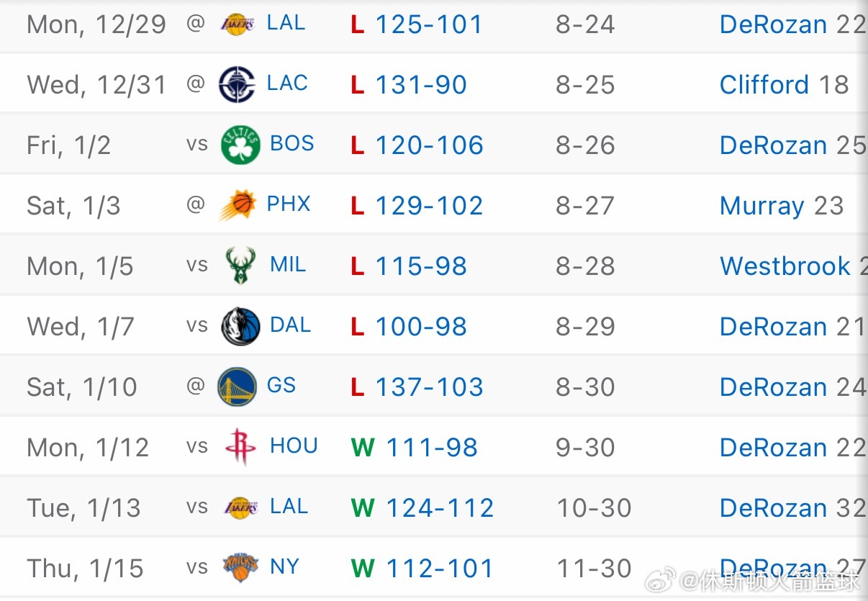Viewport: 868px width, 601px height.
Task: Click the HOU team name link
Action: coord(294,446)
